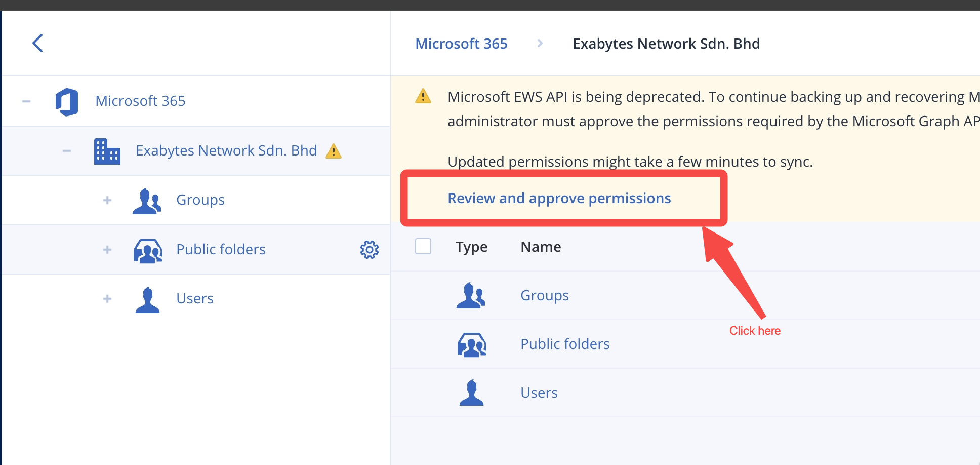Screen dimensions: 980x465
Task: Click the Public folders type icon in the table
Action: coord(472,344)
